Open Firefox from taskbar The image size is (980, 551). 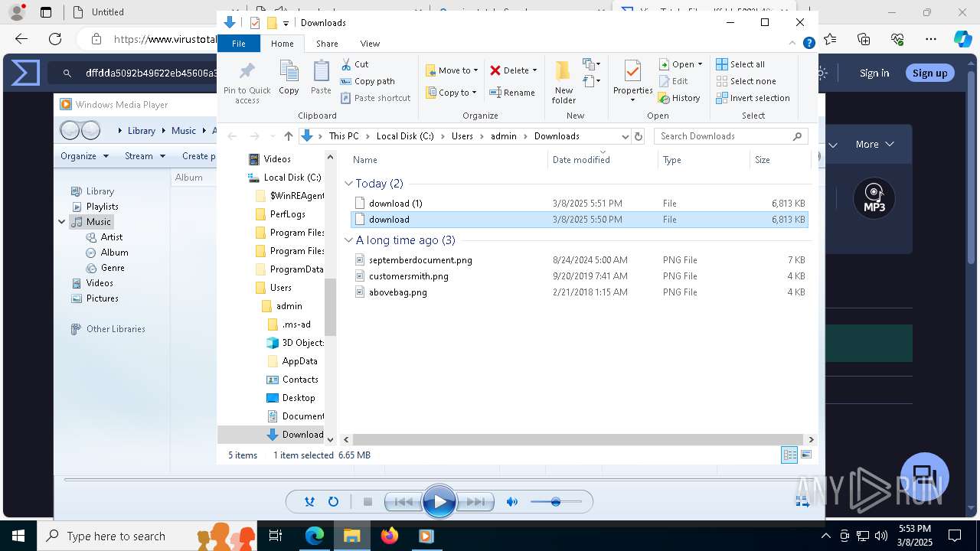tap(389, 536)
